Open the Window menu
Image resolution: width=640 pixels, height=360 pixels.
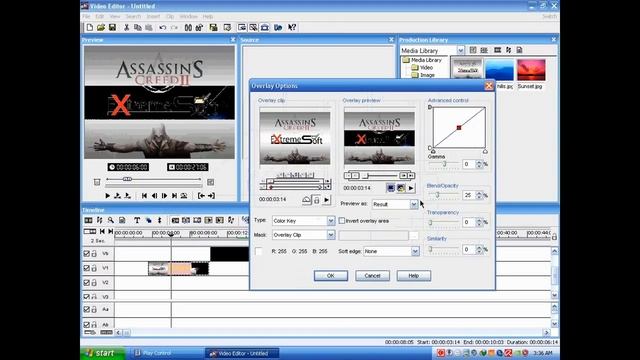188,16
